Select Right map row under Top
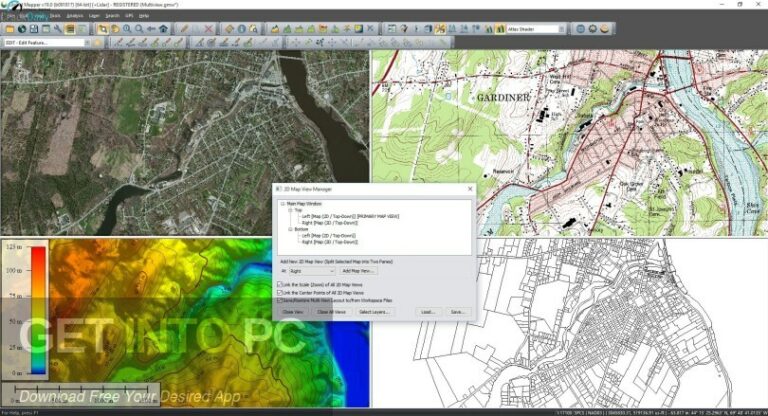768x416 pixels. (330, 222)
